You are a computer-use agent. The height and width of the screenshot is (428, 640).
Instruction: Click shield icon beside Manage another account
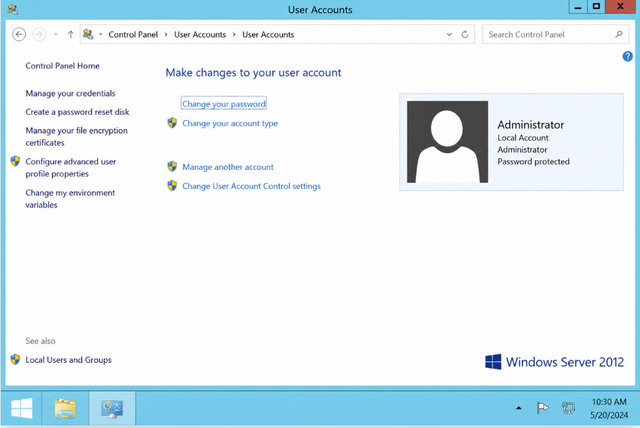[172, 166]
